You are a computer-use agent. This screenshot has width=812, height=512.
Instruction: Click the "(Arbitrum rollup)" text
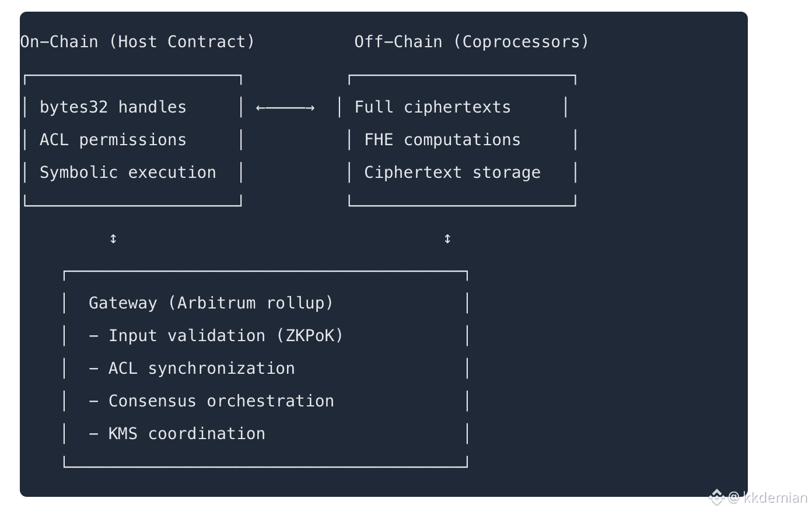point(250,303)
